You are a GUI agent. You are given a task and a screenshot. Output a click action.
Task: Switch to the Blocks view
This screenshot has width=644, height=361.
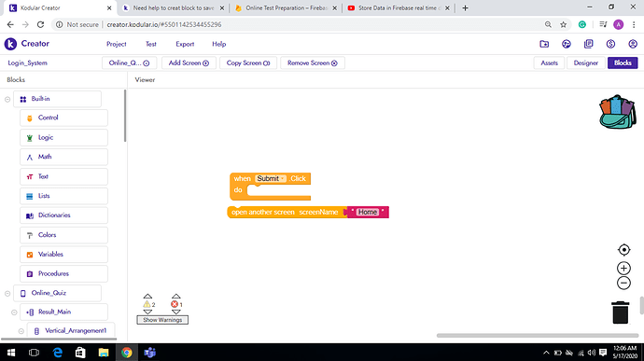[x=623, y=62]
